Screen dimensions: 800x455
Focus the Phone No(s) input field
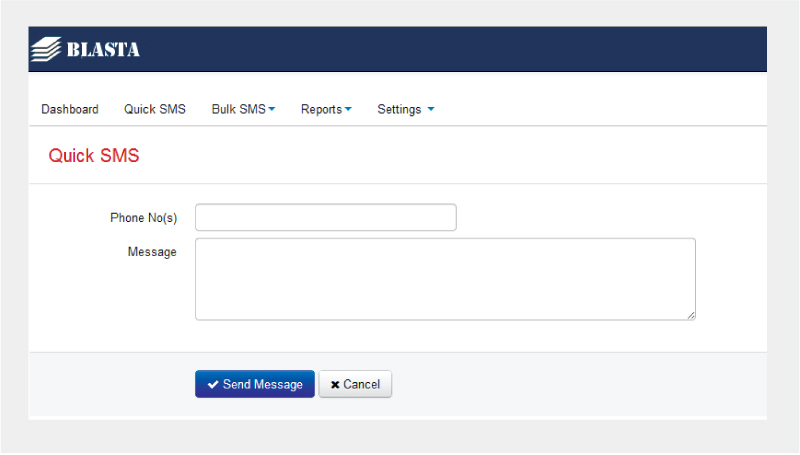click(x=326, y=217)
